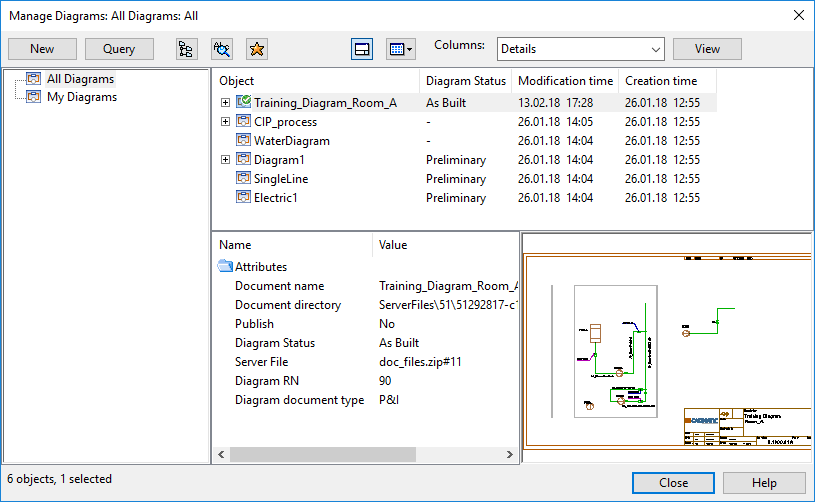Viewport: 815px width, 502px height.
Task: Click the search filter toolbar icon
Action: pyautogui.click(x=222, y=49)
